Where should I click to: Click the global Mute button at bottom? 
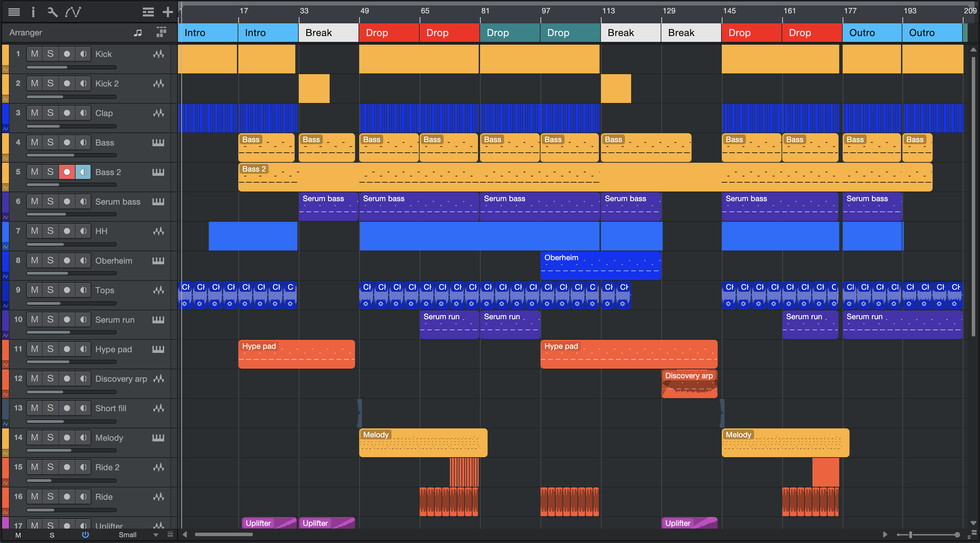click(x=18, y=535)
